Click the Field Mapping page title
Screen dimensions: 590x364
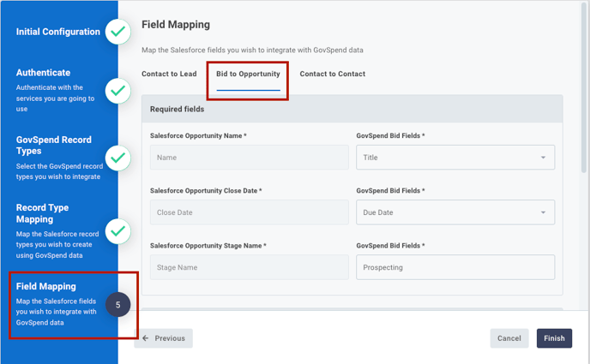coord(176,25)
